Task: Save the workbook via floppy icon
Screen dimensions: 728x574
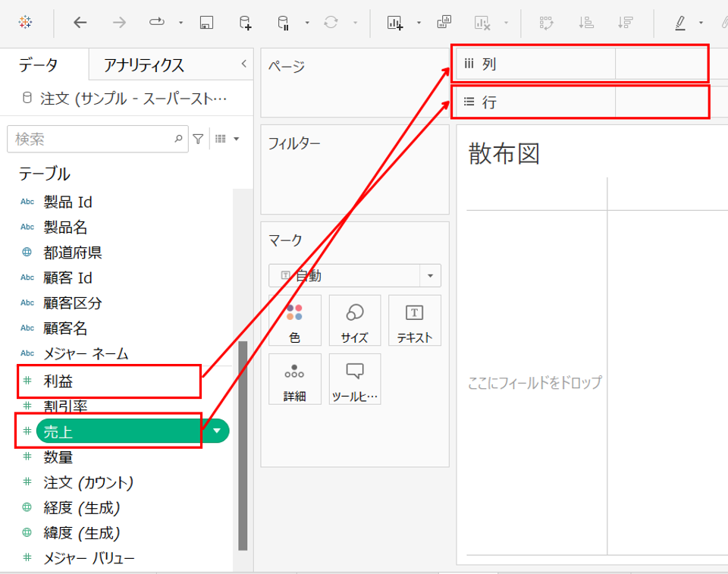Action: [206, 22]
